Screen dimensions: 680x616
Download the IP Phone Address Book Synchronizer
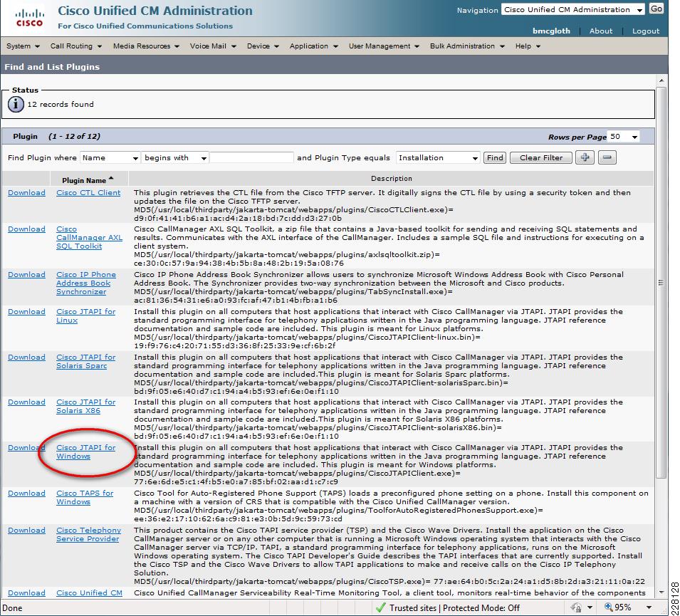(26, 275)
